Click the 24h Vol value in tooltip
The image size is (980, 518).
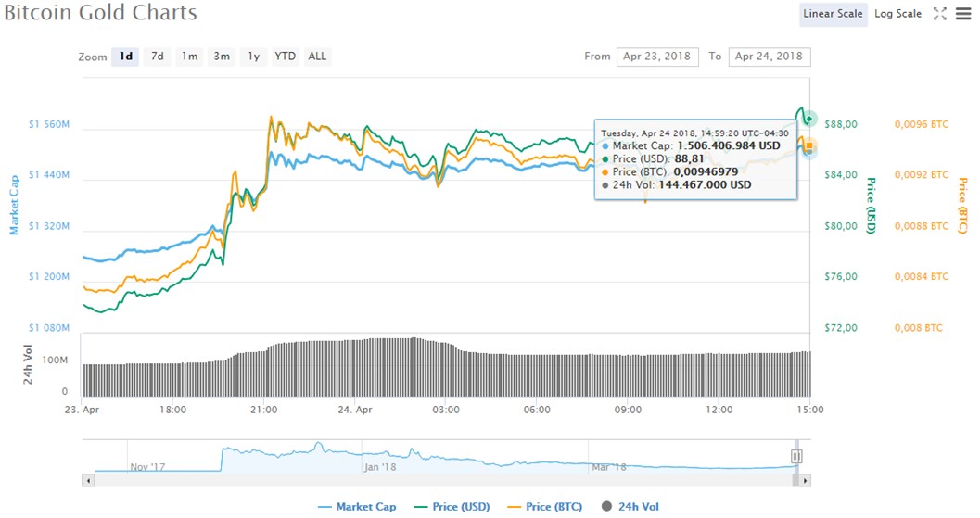tap(705, 185)
